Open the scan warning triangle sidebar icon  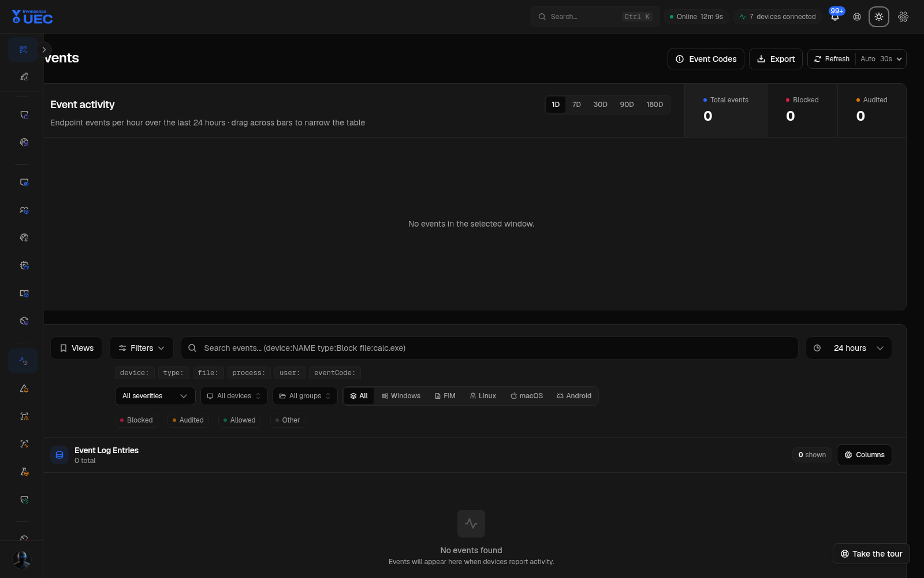coord(24,416)
